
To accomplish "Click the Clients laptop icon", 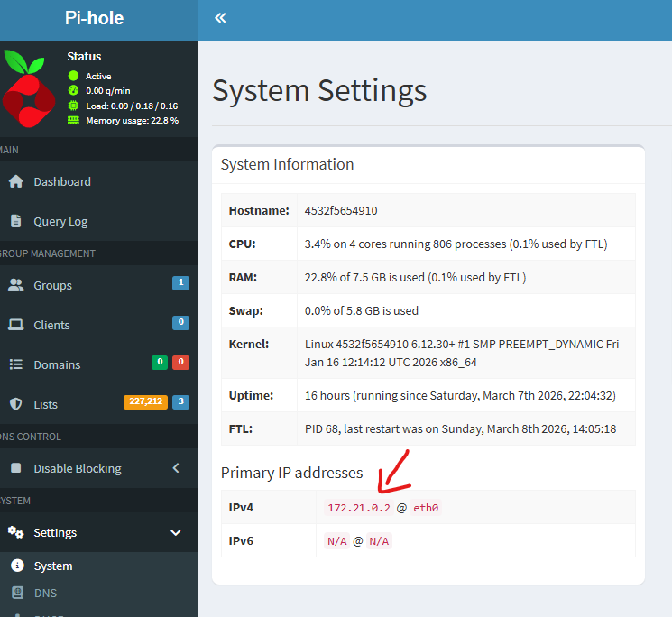I will click(15, 325).
